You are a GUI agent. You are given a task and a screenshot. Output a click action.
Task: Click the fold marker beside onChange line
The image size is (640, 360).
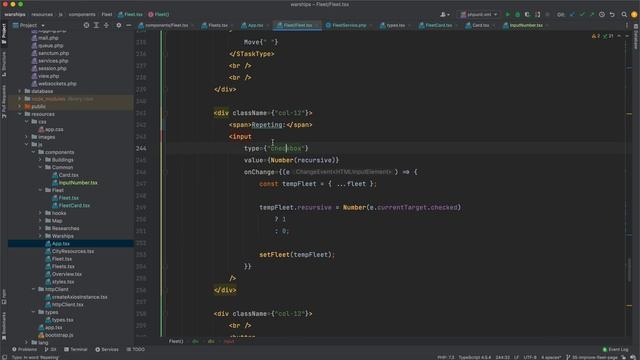click(x=166, y=172)
